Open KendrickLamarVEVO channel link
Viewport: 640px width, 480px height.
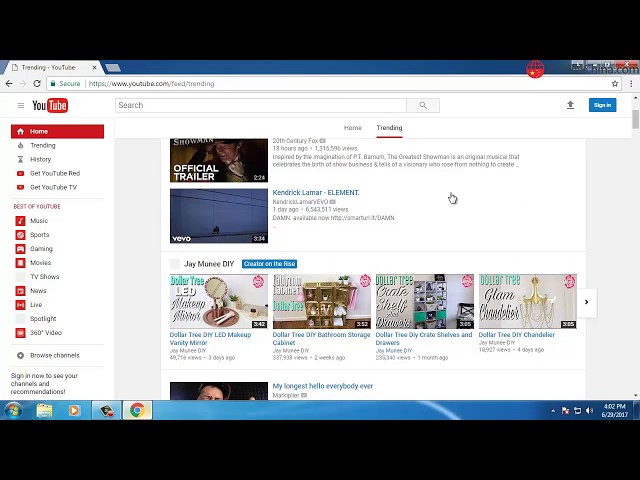coord(300,202)
